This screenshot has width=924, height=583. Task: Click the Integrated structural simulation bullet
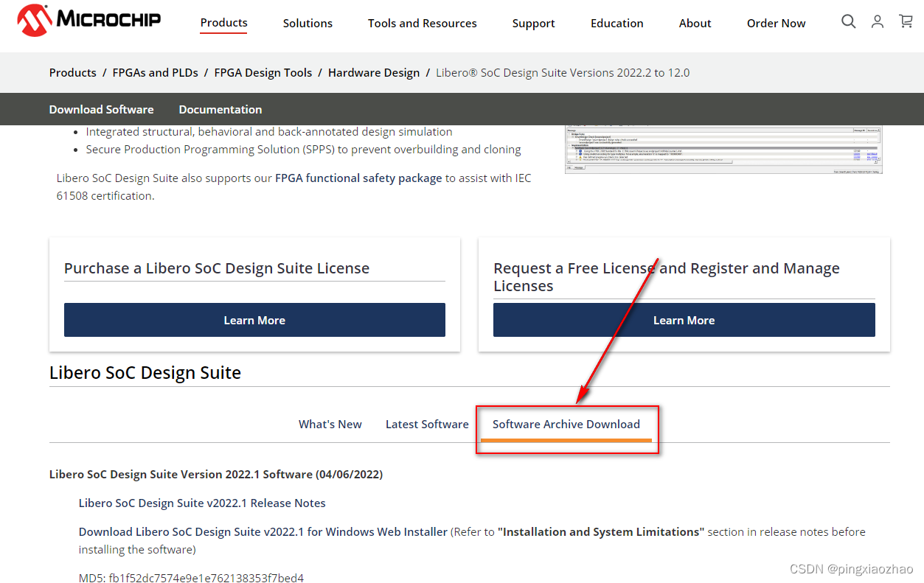click(269, 131)
